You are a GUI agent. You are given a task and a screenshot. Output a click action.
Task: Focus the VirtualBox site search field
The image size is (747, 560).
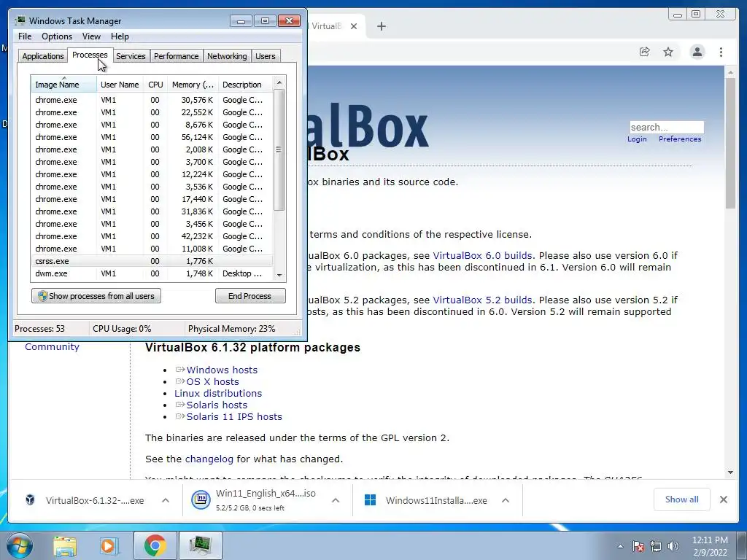click(x=667, y=127)
